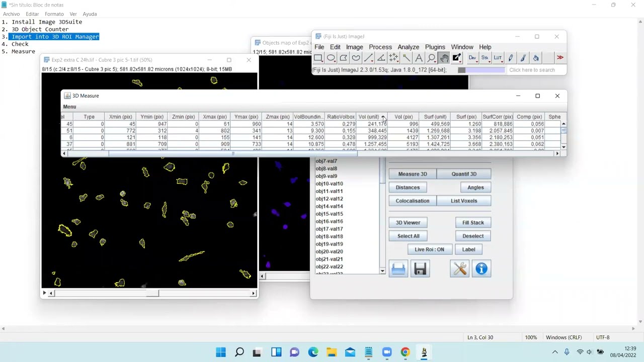Click the Type column header

(89, 117)
